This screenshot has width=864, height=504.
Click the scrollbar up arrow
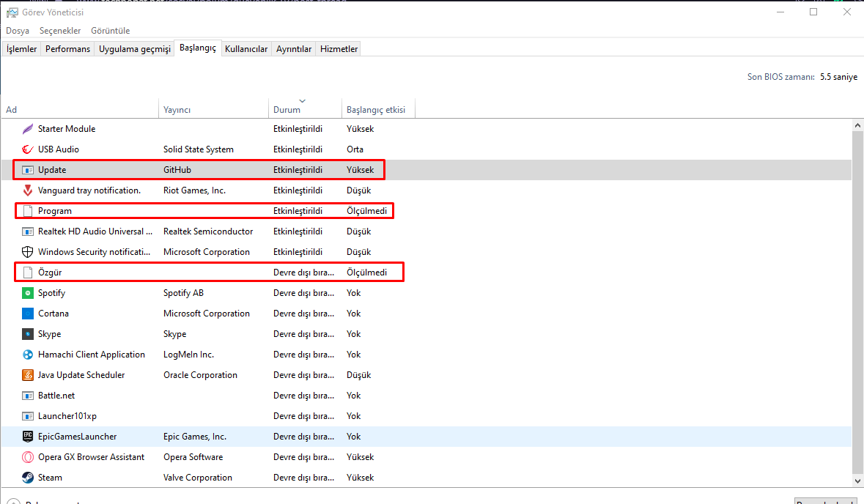[x=857, y=125]
